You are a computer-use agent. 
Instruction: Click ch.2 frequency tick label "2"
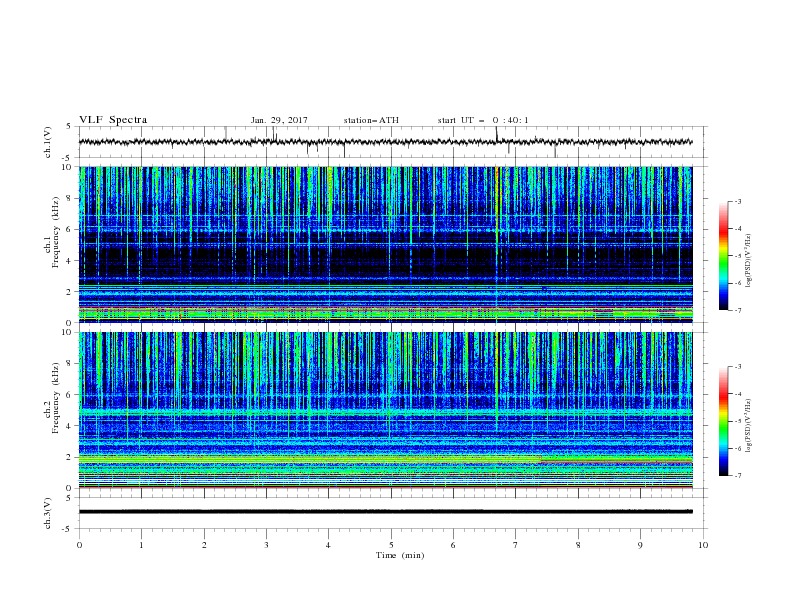click(69, 457)
